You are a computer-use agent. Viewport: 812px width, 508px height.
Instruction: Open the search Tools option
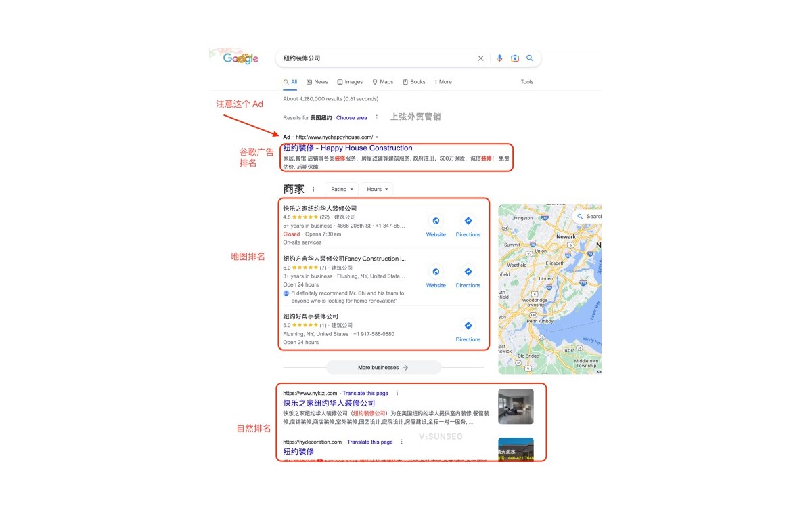[x=526, y=82]
